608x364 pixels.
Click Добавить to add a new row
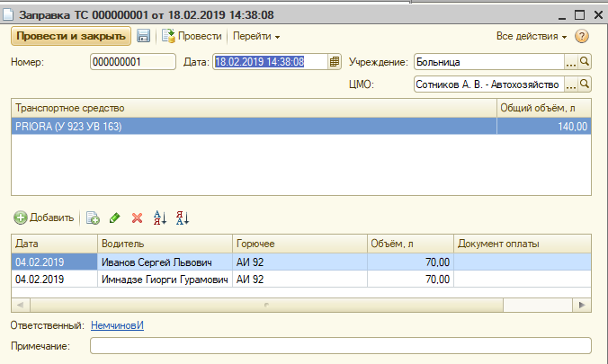pyautogui.click(x=44, y=218)
